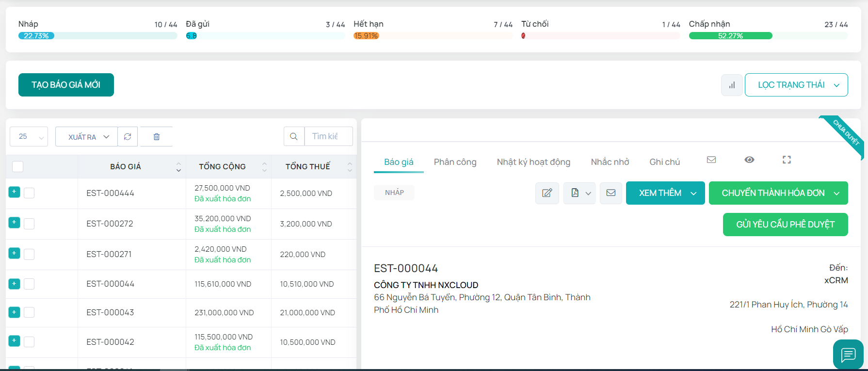Toggle fullscreen view of the estimate
868x371 pixels.
point(787,160)
